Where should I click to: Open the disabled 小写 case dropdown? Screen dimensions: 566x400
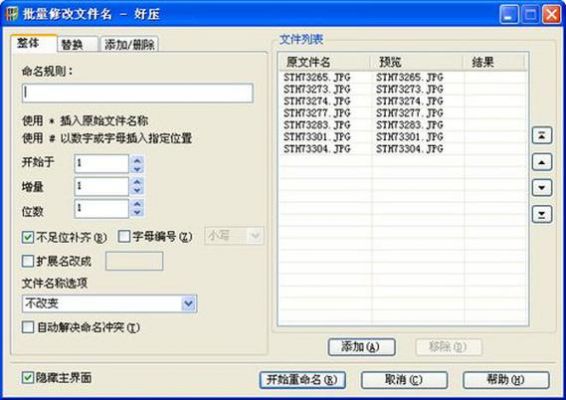click(234, 236)
